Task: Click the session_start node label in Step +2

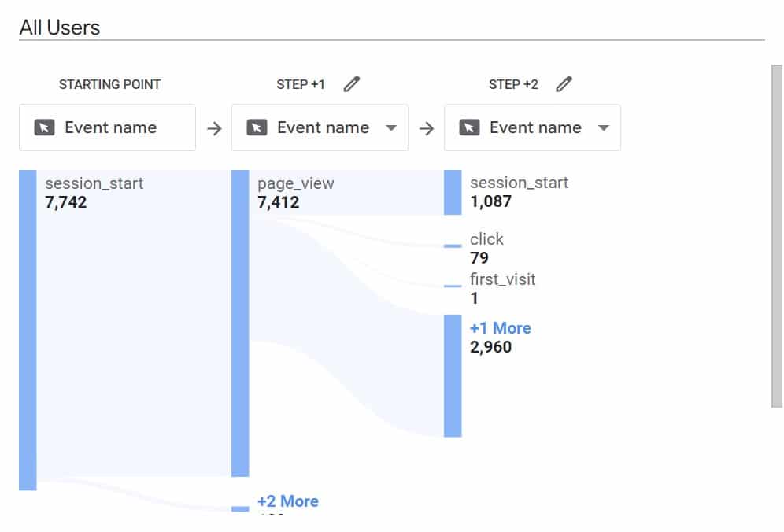Action: [519, 183]
